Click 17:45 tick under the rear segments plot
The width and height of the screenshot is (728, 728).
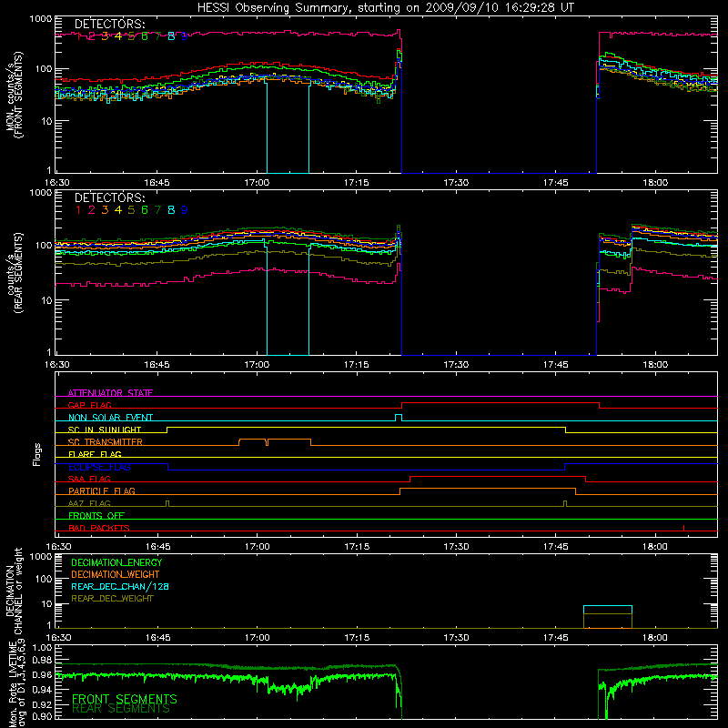tap(555, 365)
